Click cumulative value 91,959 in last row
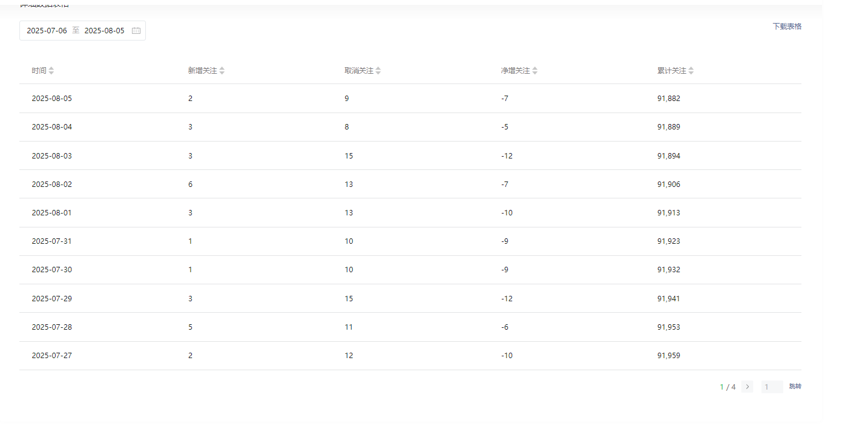 (669, 356)
